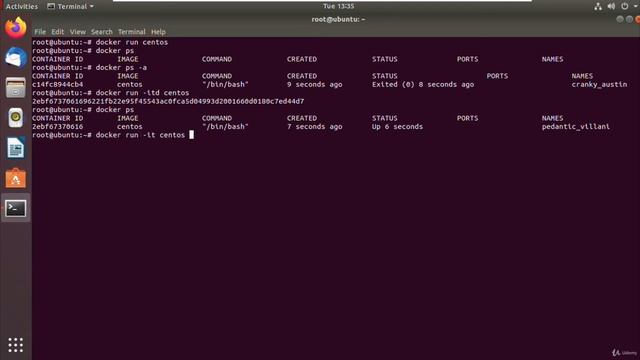Click the 'docker run -itd centos' command
Screen dimensions: 640x360
142,93
